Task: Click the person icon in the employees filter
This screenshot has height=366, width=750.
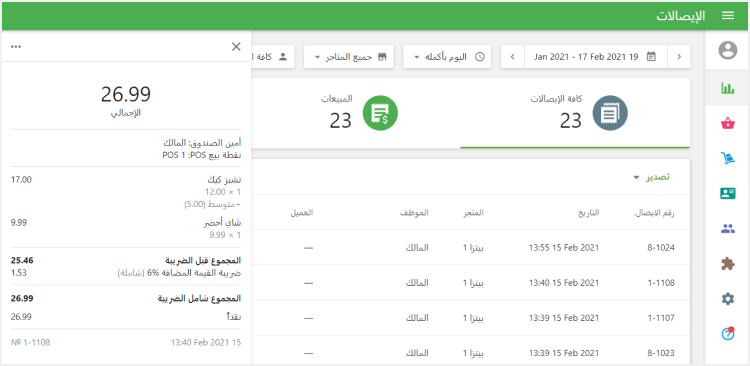Action: point(283,57)
